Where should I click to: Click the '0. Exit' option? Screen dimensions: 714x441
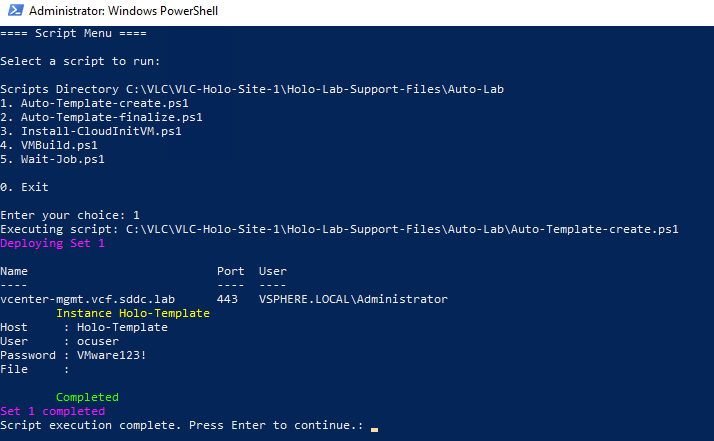pyautogui.click(x=24, y=187)
